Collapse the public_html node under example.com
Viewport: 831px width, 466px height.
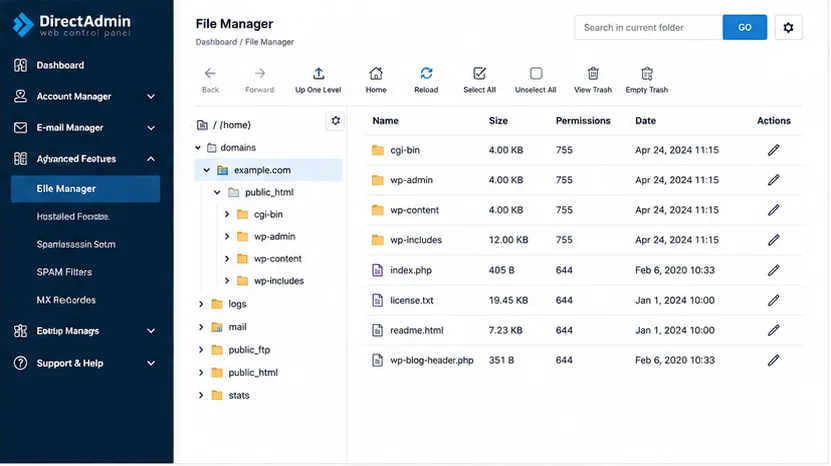point(217,192)
